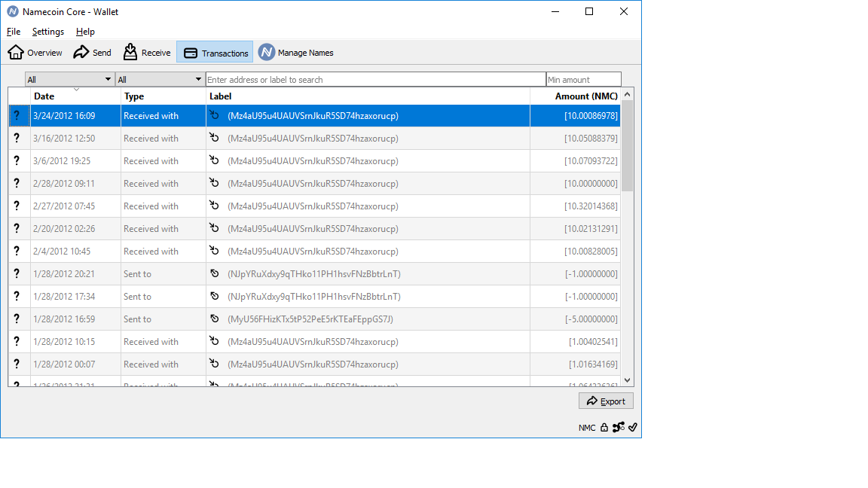Screen dimensions: 868x488
Task: Sort transactions by Date column
Action: point(75,96)
